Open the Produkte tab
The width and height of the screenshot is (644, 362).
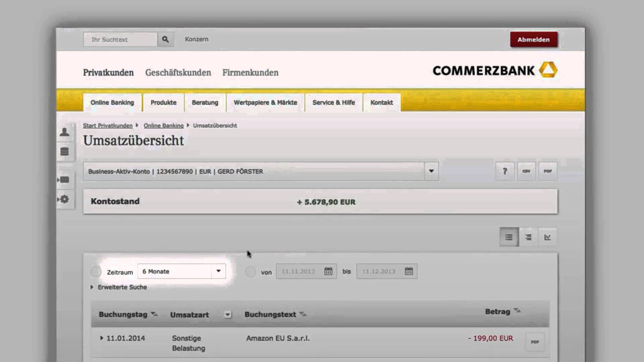click(164, 102)
